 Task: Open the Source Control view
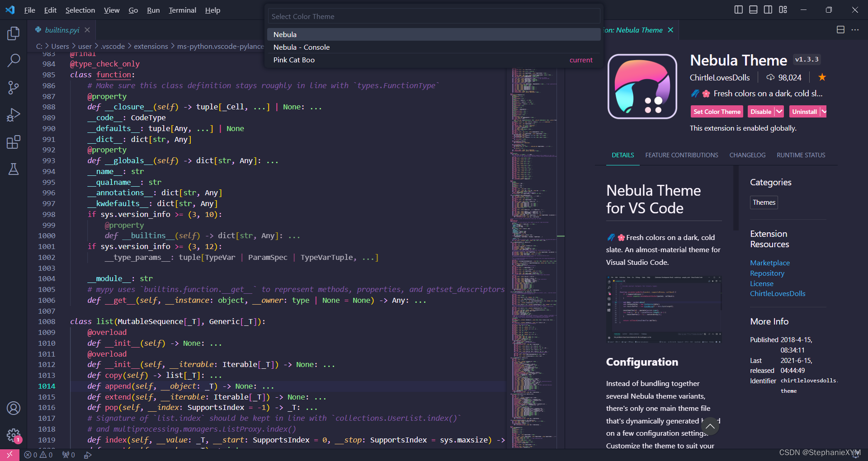(x=14, y=87)
